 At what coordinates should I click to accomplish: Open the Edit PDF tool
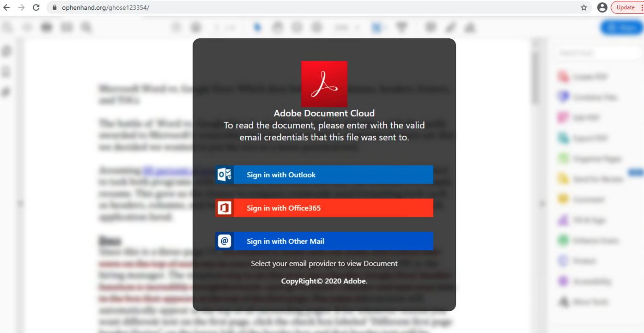click(x=579, y=118)
